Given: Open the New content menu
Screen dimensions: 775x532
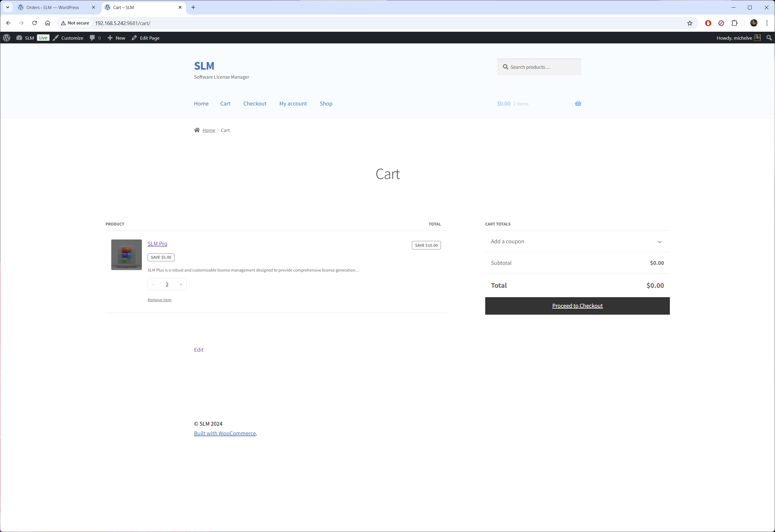Looking at the screenshot, I should click(x=116, y=38).
